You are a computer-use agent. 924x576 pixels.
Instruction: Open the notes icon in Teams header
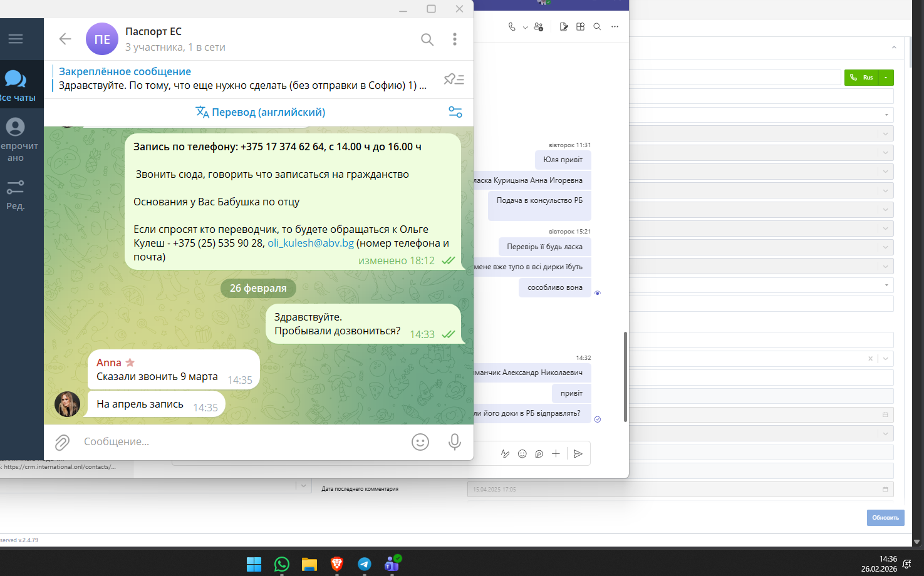point(564,27)
